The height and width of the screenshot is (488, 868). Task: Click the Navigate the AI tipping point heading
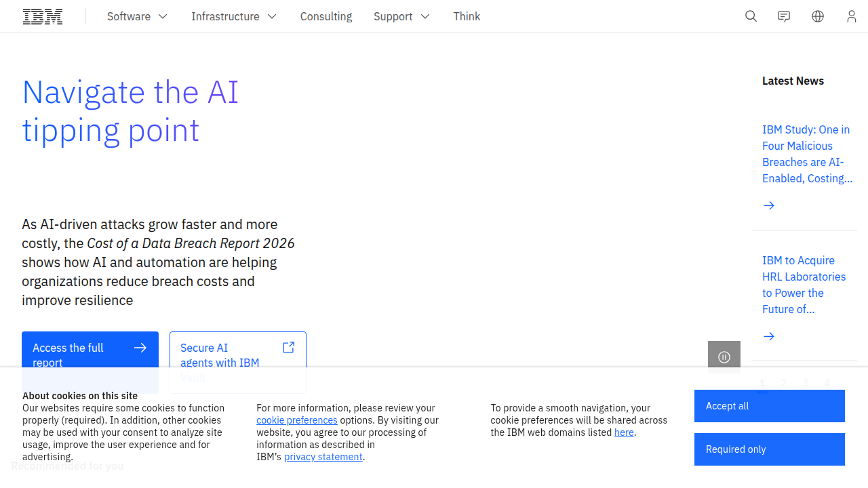(131, 111)
